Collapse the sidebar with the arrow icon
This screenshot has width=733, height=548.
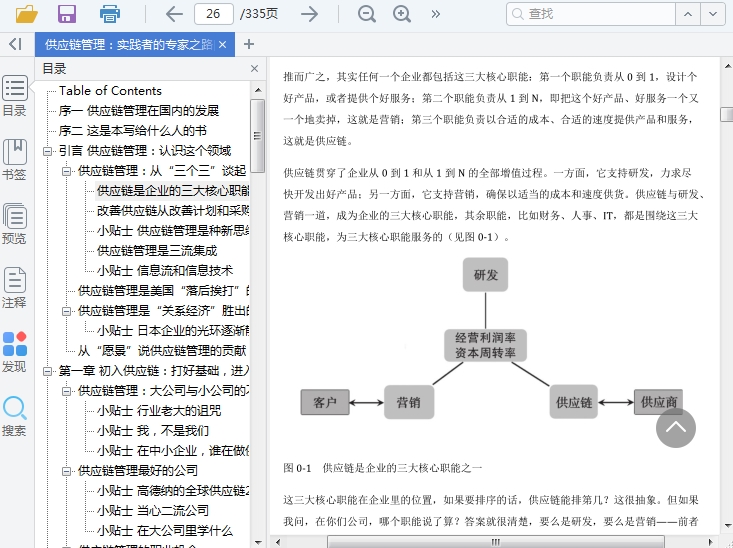[x=15, y=44]
